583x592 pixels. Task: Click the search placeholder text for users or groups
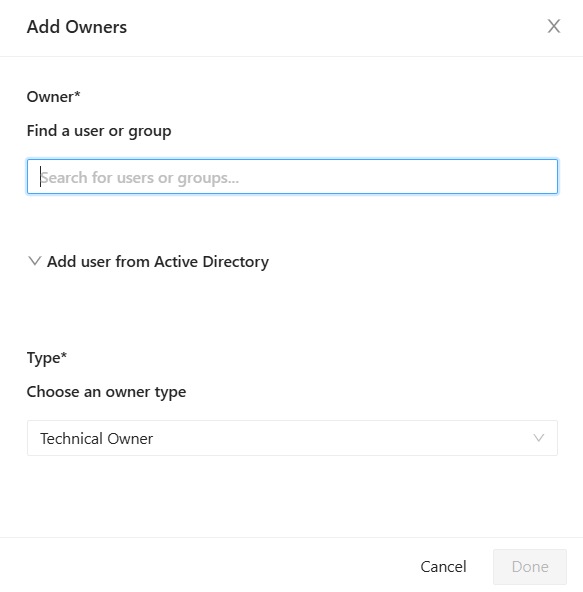coord(139,177)
